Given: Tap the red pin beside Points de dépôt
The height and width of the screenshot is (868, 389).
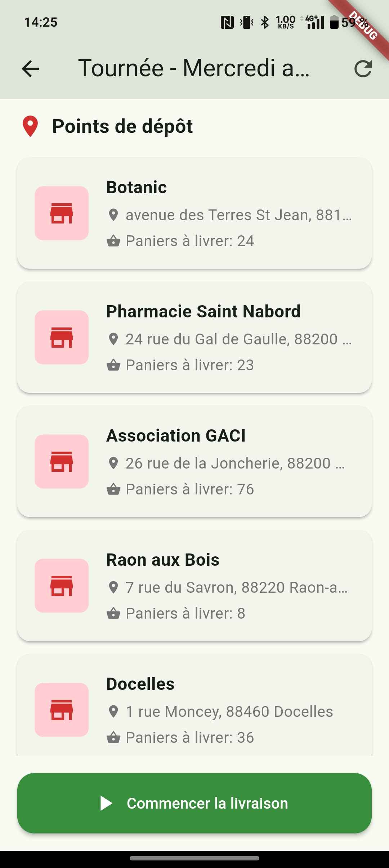Looking at the screenshot, I should tap(30, 126).
